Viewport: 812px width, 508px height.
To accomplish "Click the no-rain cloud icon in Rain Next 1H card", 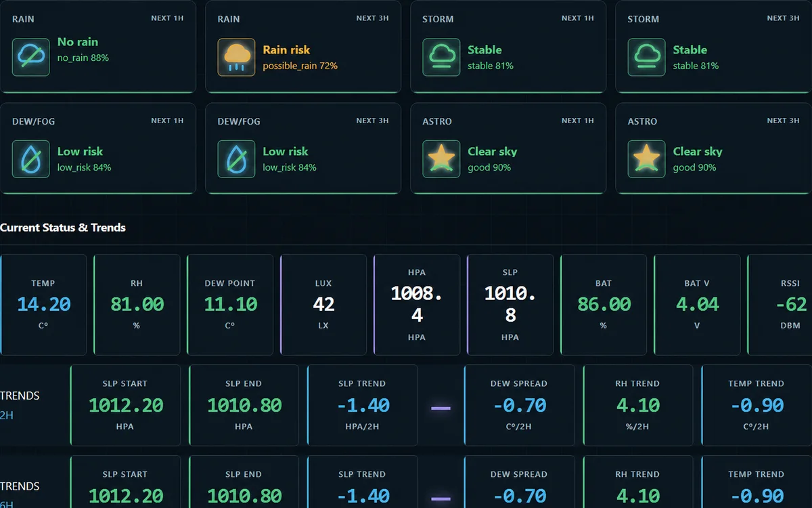I will 30,57.
